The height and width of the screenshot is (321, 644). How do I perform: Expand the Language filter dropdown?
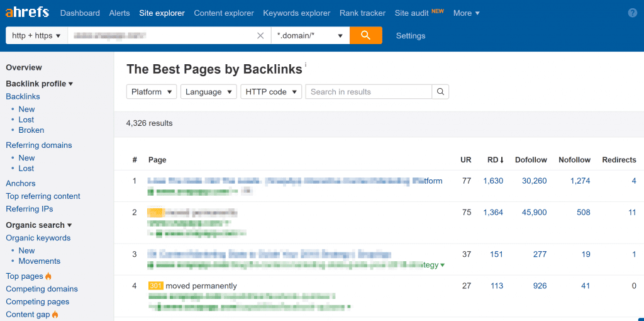208,92
